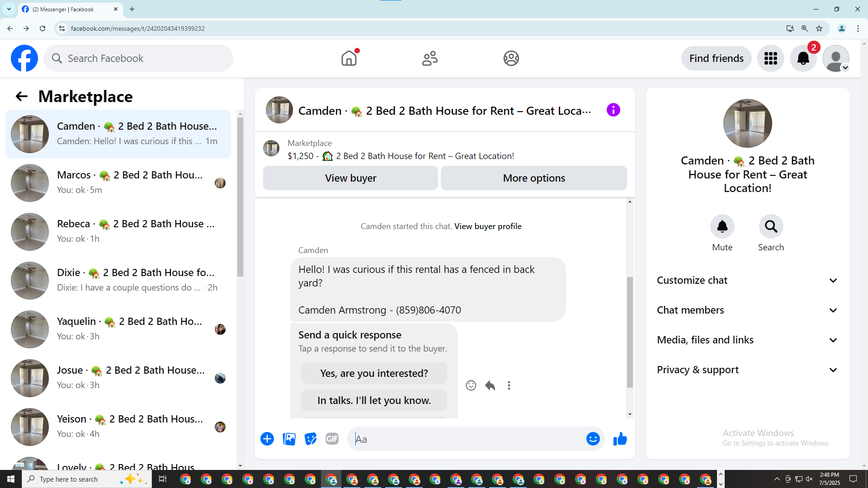The image size is (868, 488).
Task: Open the GIF picker icon
Action: 332,439
